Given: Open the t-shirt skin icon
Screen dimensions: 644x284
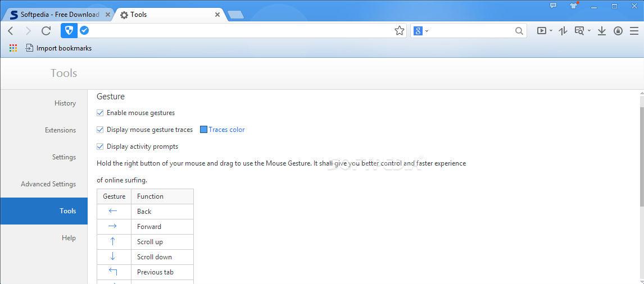Looking at the screenshot, I should (574, 6).
